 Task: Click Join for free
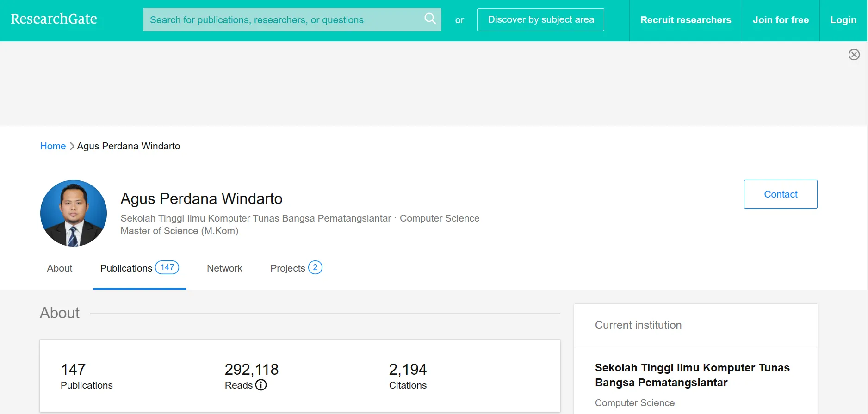780,20
